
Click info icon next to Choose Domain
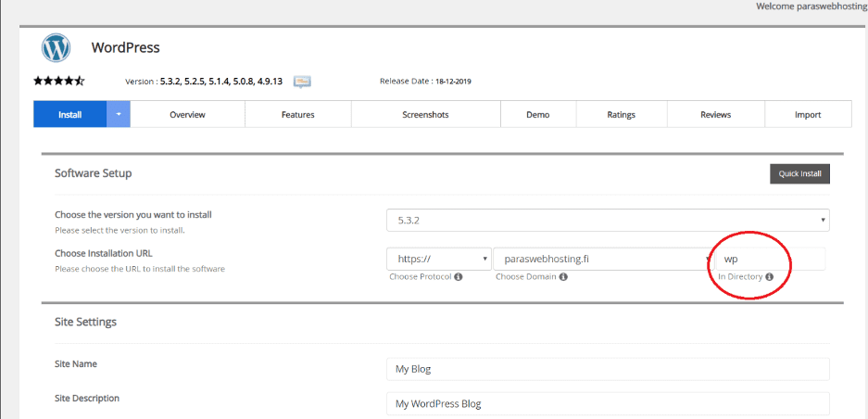coord(563,276)
